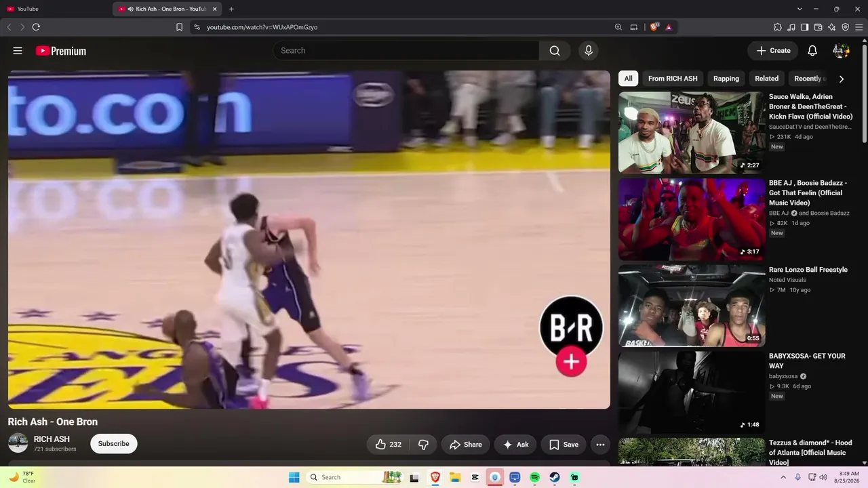Click the Create button
The height and width of the screenshot is (488, 868).
(x=773, y=51)
